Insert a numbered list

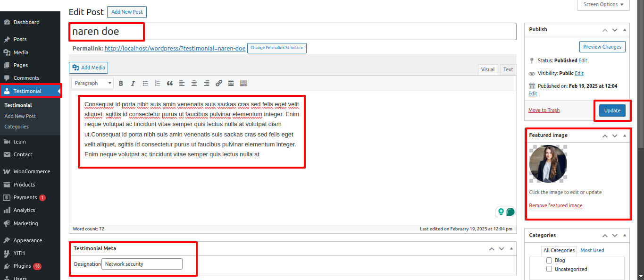click(158, 83)
